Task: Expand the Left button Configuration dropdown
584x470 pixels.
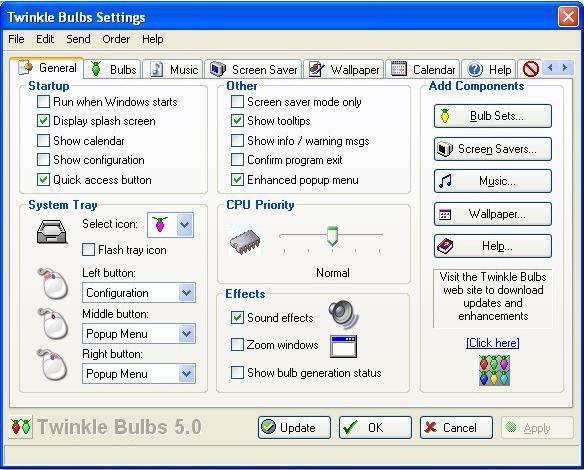Action: pyautogui.click(x=187, y=293)
